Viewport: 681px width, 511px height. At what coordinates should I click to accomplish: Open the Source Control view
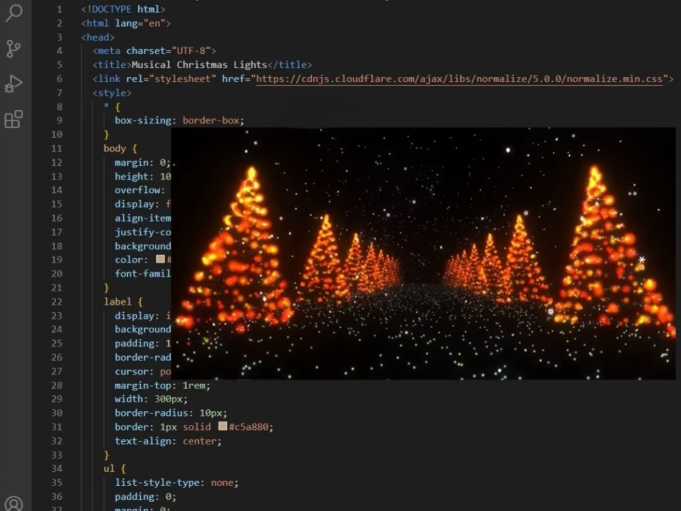click(x=13, y=49)
